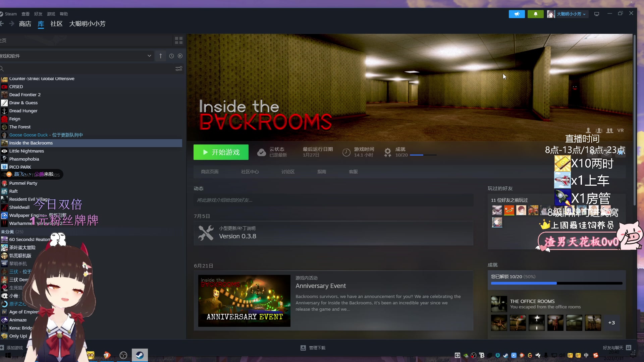
Task: Select Pummel Party in the library
Action: (x=91, y=183)
